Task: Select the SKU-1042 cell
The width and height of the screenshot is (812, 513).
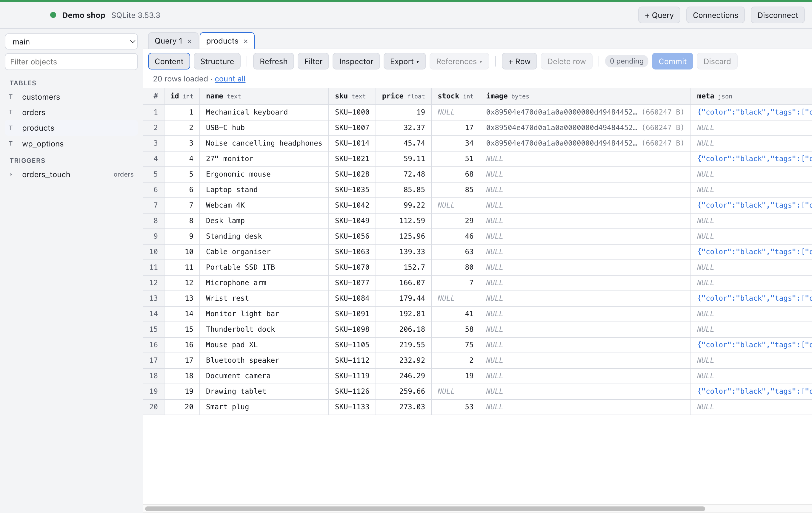Action: [352, 205]
